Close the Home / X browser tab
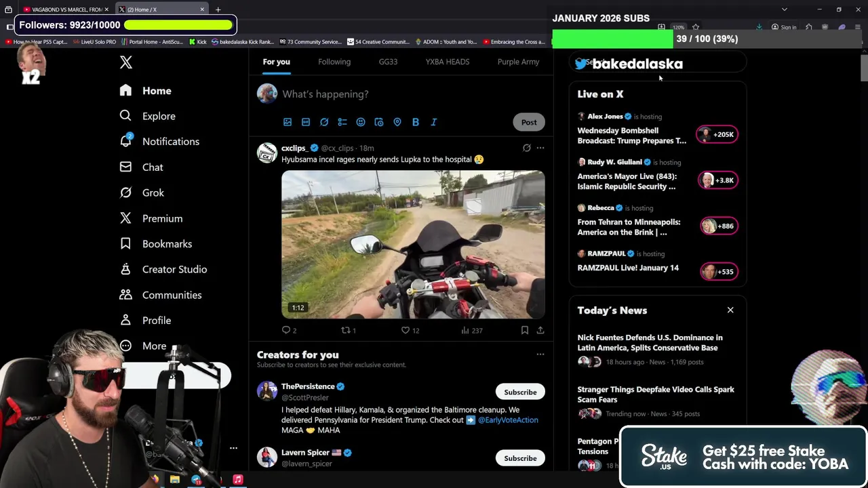The image size is (868, 488). (x=202, y=9)
